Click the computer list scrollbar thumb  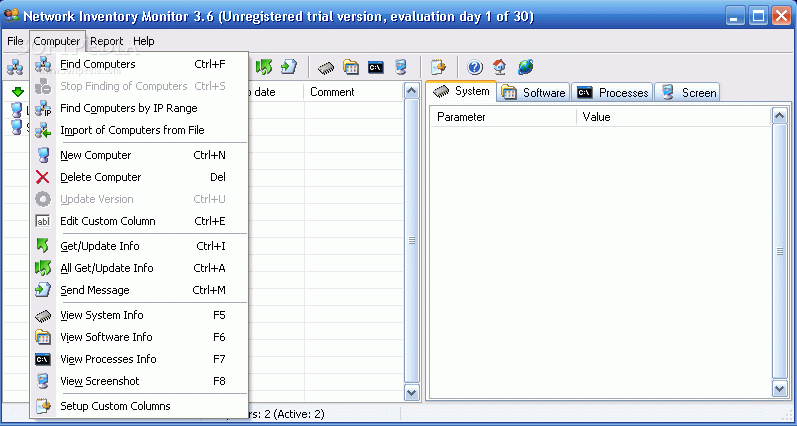pyautogui.click(x=412, y=241)
